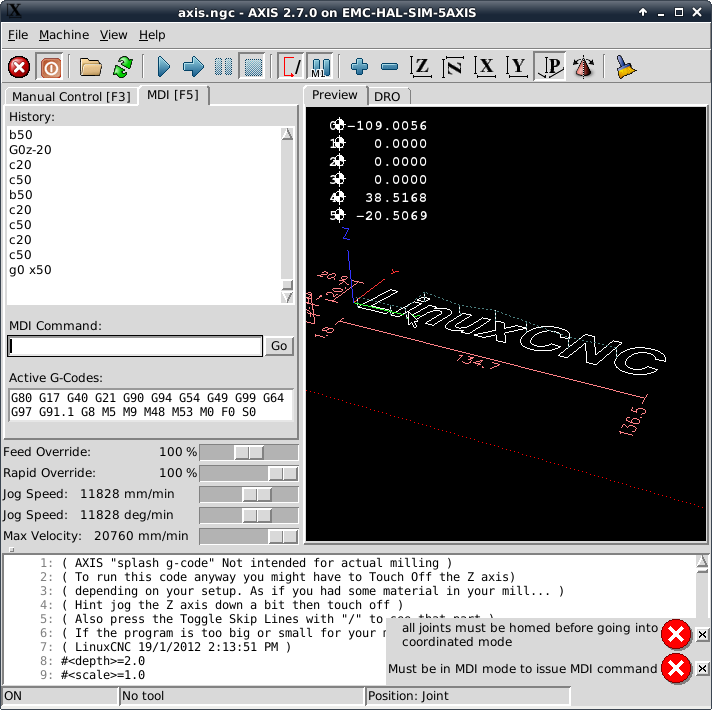Viewport: 712px width, 710px height.
Task: Click the Go button
Action: (x=279, y=346)
